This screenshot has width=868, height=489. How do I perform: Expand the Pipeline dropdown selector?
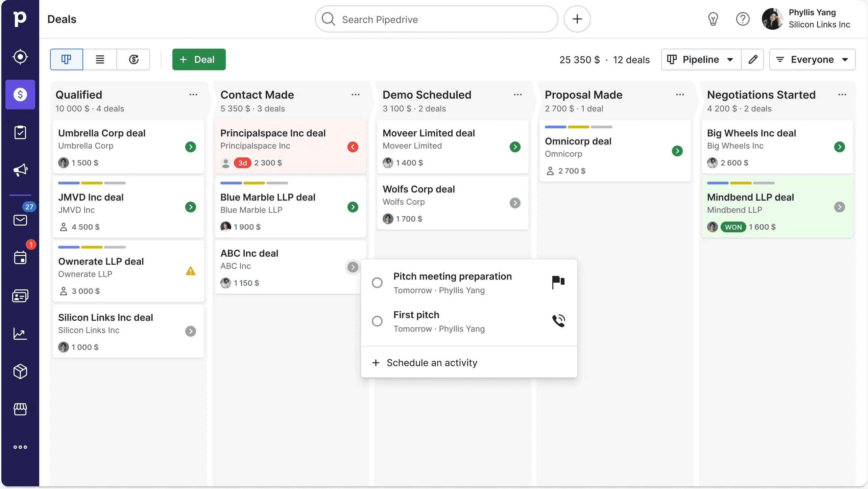pos(700,59)
